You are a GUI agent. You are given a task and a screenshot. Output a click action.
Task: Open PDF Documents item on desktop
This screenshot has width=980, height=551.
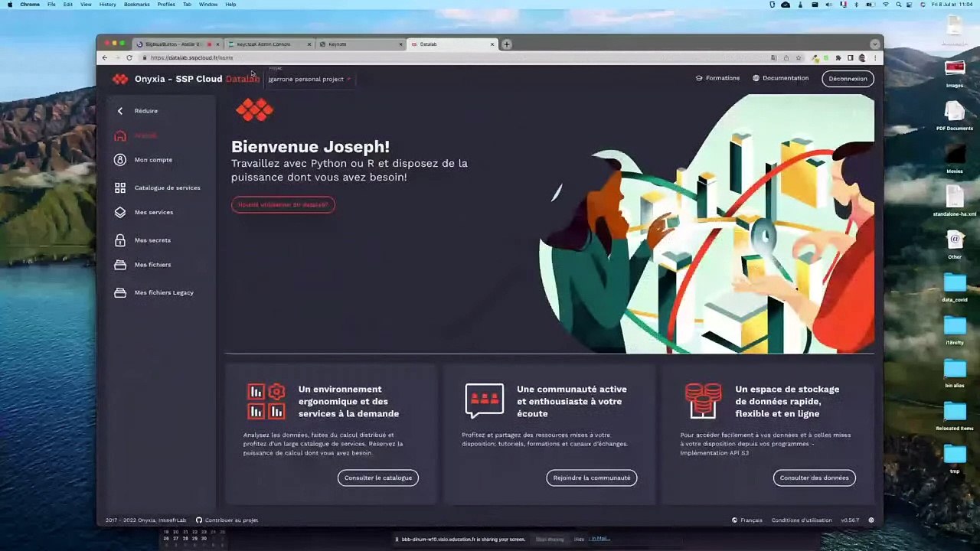[955, 115]
